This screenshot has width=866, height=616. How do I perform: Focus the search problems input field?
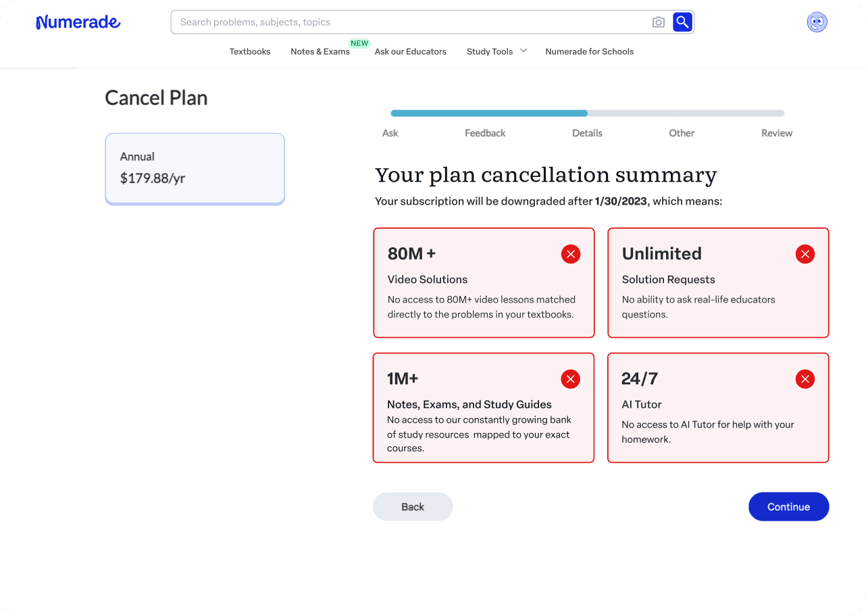point(412,22)
